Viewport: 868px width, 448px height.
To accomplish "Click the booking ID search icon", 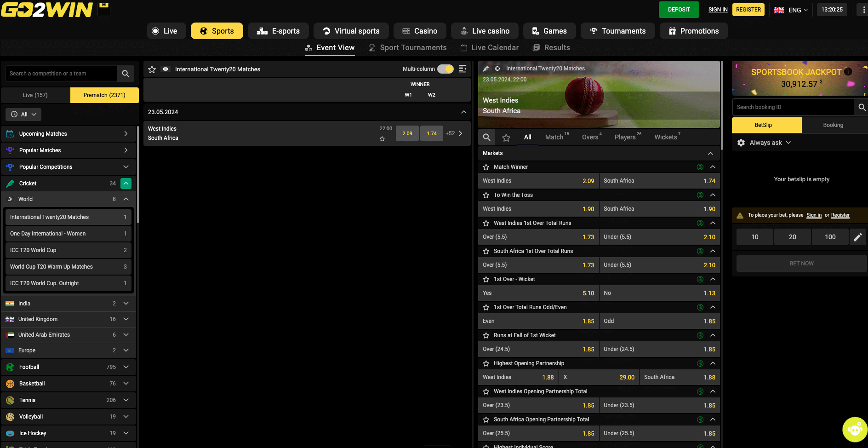I will click(x=862, y=107).
